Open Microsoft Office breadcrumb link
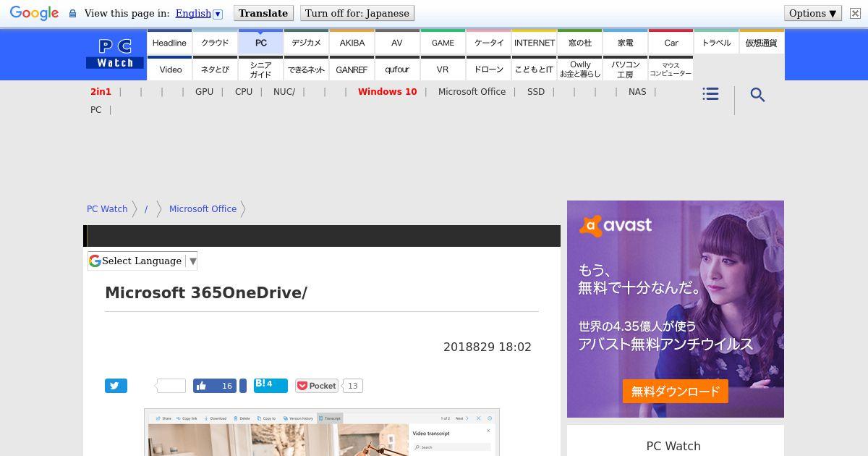Image resolution: width=868 pixels, height=456 pixels. [x=203, y=208]
